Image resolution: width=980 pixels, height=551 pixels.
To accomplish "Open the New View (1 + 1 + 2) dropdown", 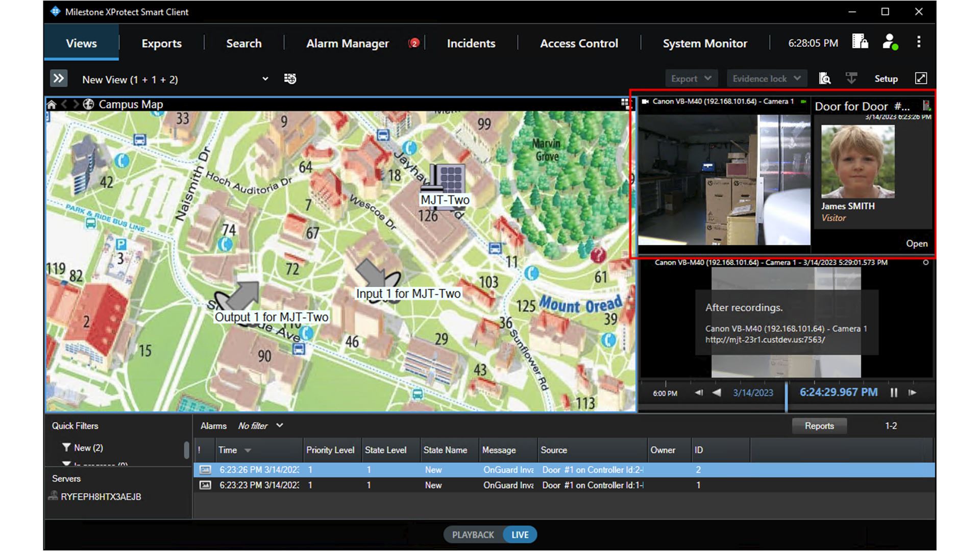I will coord(175,79).
